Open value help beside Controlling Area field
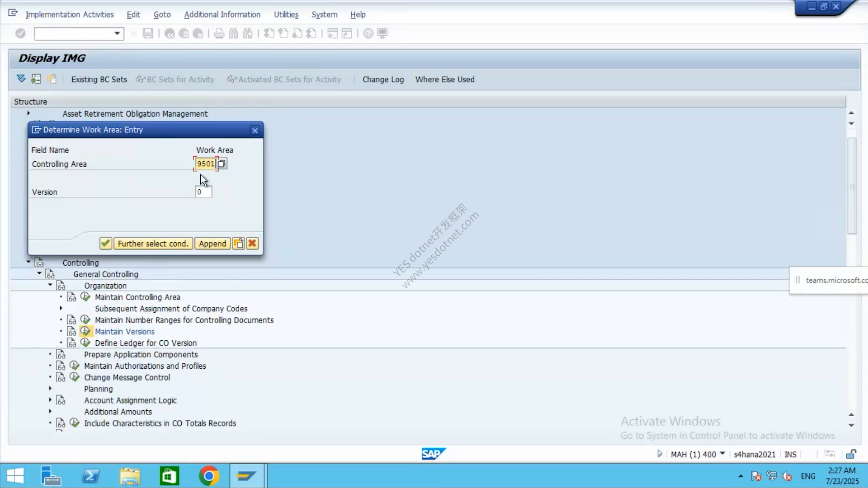This screenshot has height=488, width=868. click(222, 164)
